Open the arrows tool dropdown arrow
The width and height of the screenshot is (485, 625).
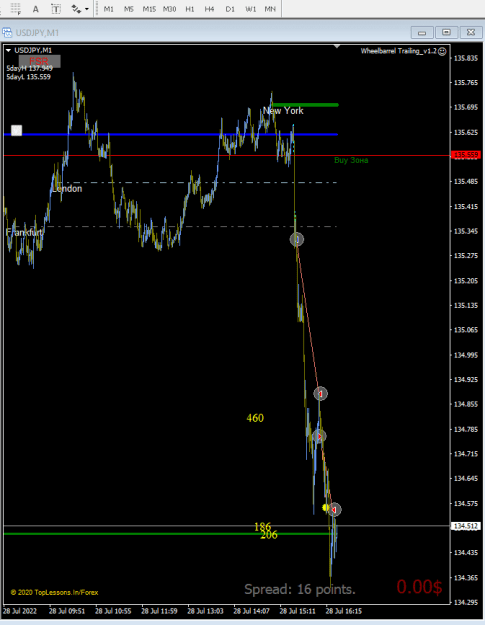[86, 9]
